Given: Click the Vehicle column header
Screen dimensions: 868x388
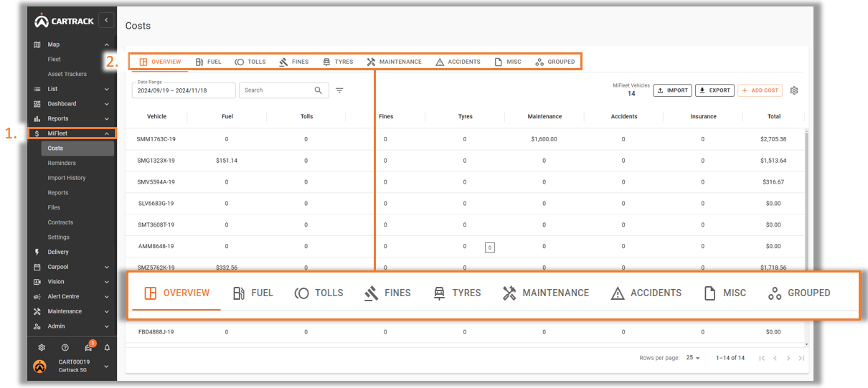Looking at the screenshot, I should tap(157, 116).
